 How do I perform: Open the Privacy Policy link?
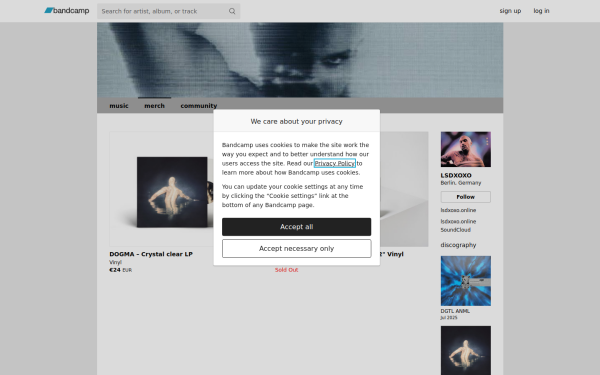click(x=335, y=163)
